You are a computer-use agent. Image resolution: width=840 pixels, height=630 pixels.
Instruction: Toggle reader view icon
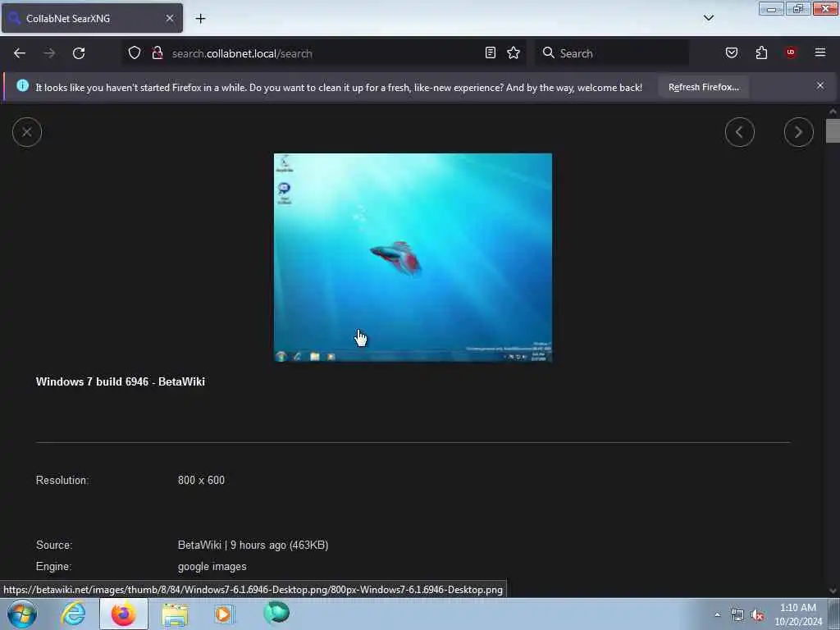(x=491, y=52)
